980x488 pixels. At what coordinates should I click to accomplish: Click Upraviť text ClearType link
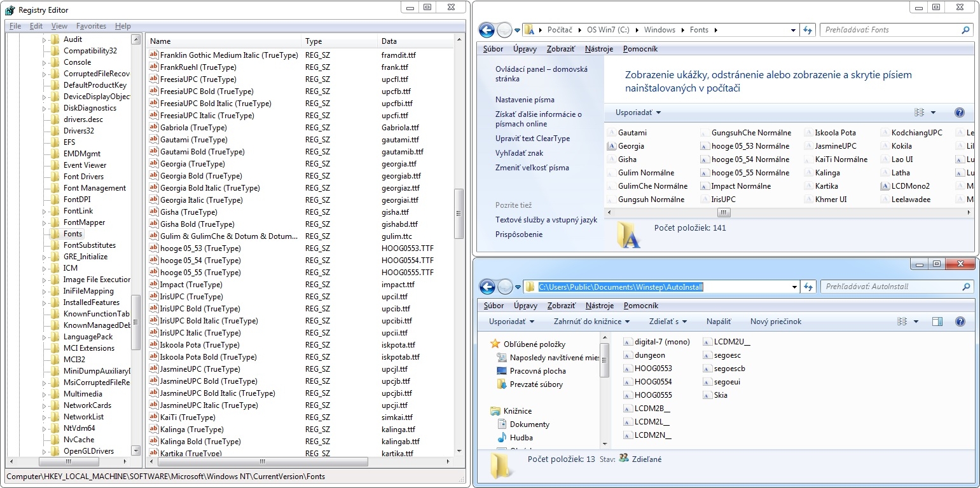point(532,139)
